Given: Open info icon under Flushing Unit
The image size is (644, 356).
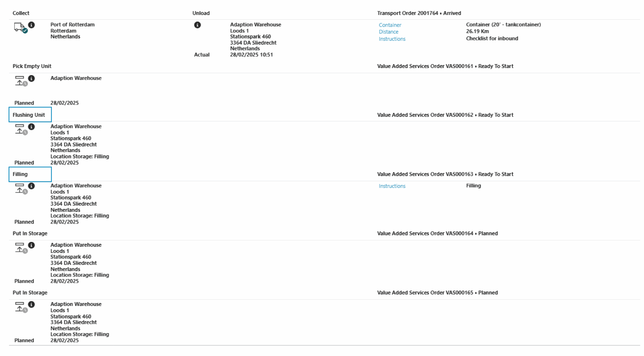Looking at the screenshot, I should click(x=31, y=127).
